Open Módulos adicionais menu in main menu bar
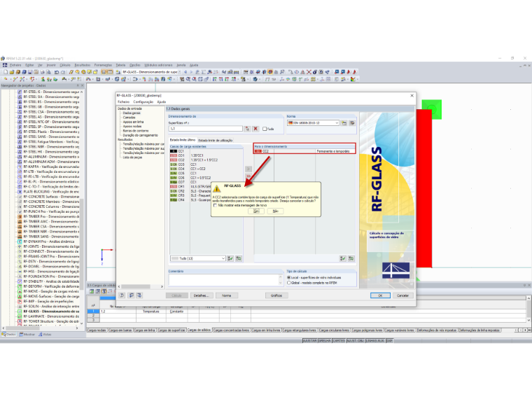Screen dimensions: 532x399 coord(158,65)
